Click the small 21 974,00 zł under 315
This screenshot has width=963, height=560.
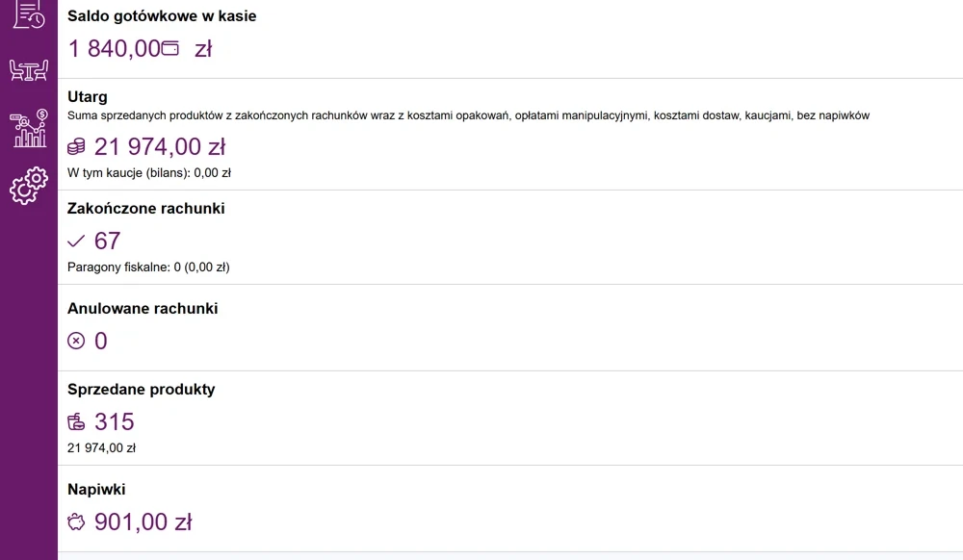pos(101,448)
